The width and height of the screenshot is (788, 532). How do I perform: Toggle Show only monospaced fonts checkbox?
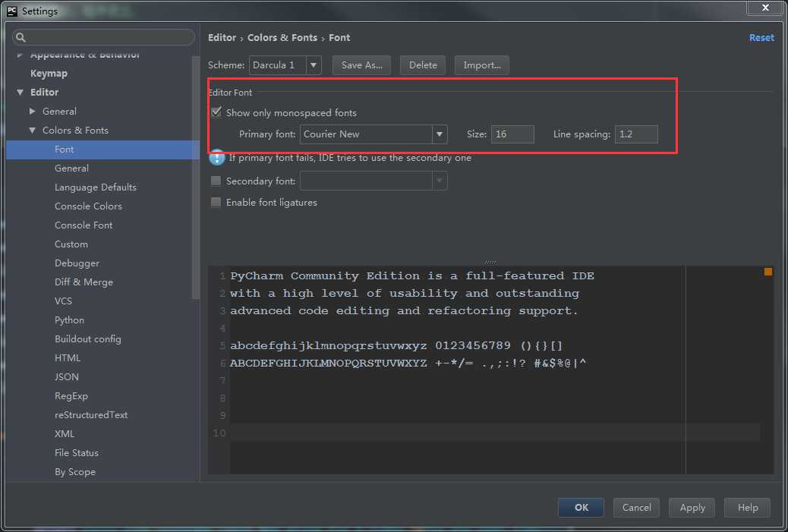216,112
